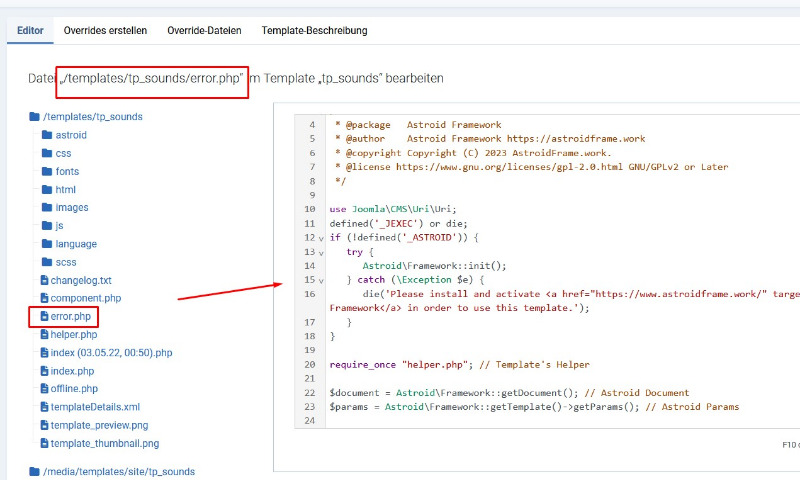The height and width of the screenshot is (480, 800).
Task: Open template_thumbnail.png file
Action: [105, 443]
